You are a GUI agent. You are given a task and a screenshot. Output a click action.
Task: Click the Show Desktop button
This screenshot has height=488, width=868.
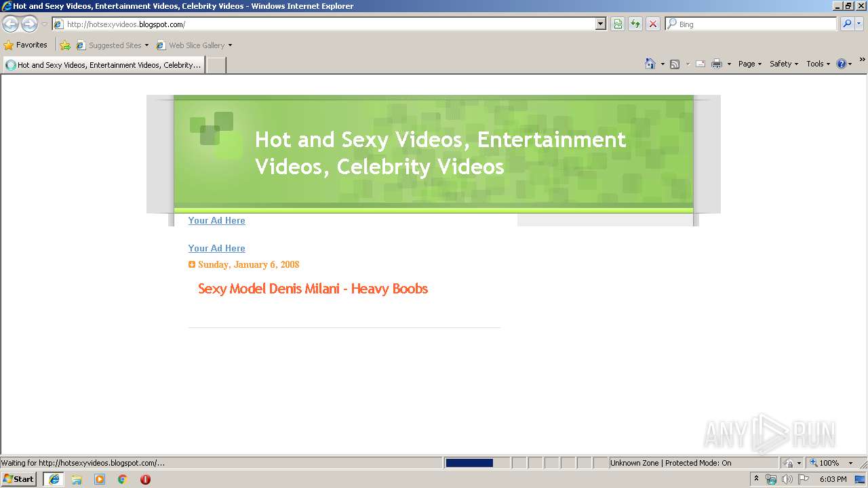click(x=861, y=479)
